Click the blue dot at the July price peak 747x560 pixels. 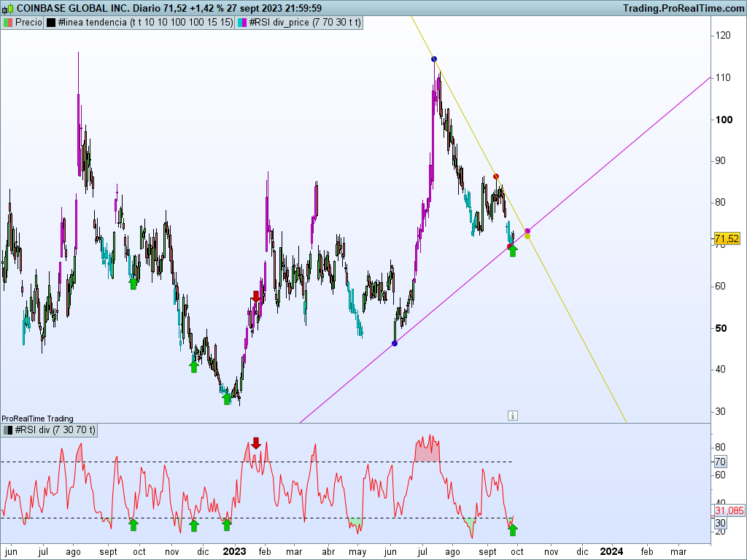click(434, 59)
